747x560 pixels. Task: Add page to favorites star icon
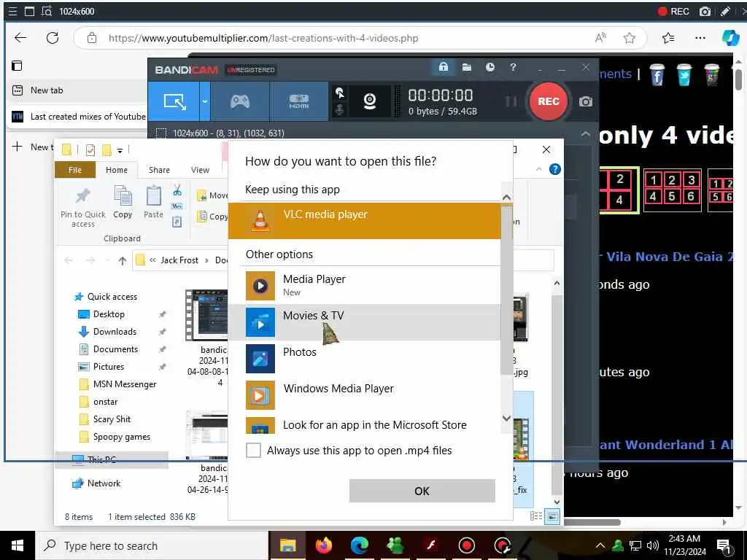coord(630,38)
